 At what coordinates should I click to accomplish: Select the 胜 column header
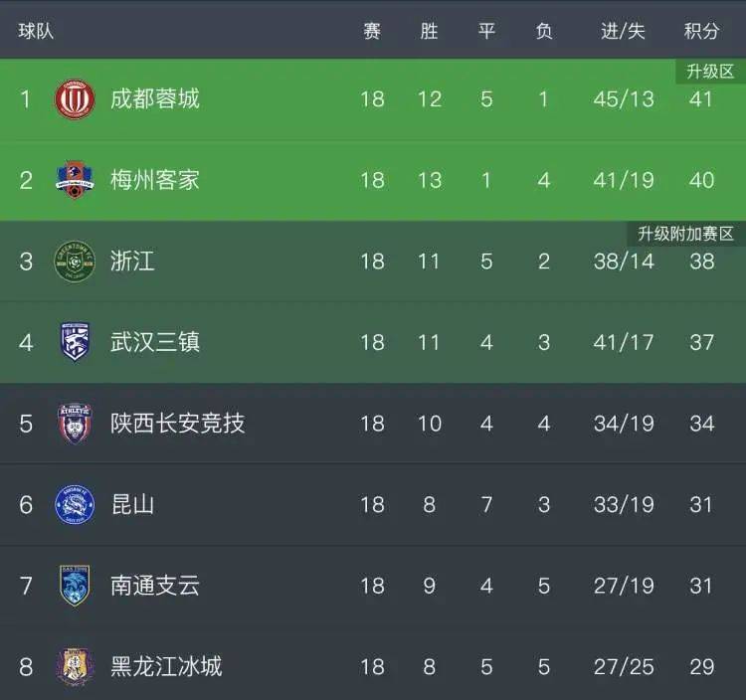pos(429,31)
